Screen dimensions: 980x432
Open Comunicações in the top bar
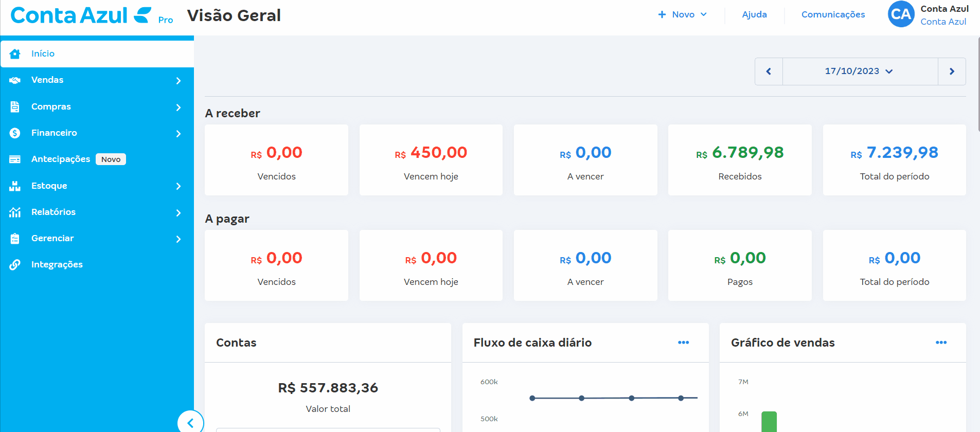[x=833, y=14]
